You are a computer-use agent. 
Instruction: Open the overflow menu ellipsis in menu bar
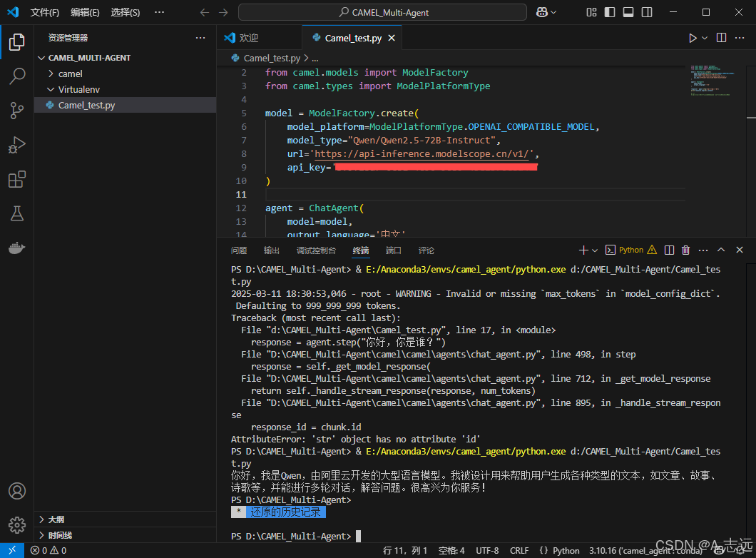pos(159,13)
